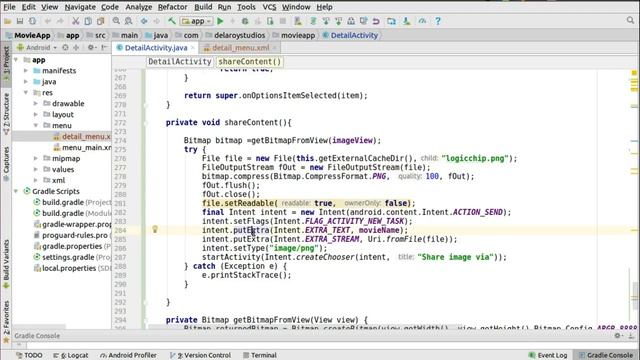Click the Debug app bug icon
Viewport: 640px width, 360px height.
coord(245,21)
